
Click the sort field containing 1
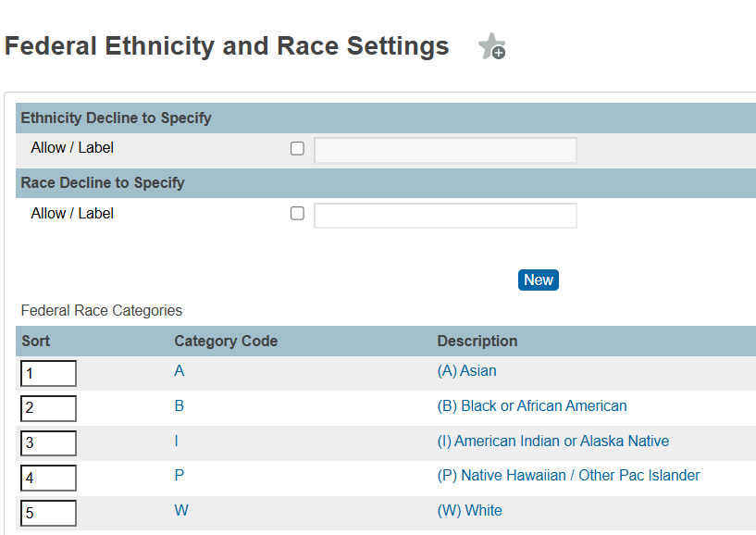[48, 374]
